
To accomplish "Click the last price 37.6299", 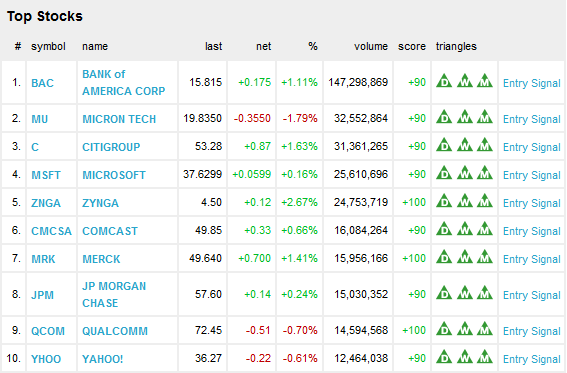I will 202,174.
